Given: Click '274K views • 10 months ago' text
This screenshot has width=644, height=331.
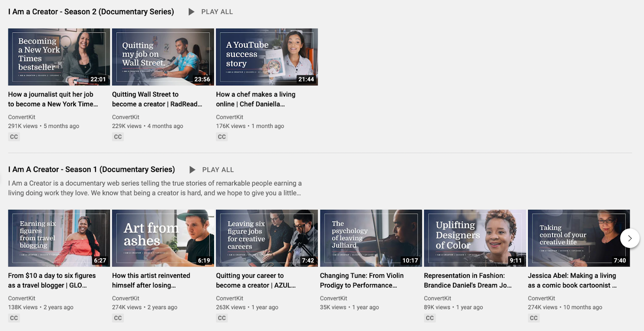Looking at the screenshot, I should click(x=565, y=307).
